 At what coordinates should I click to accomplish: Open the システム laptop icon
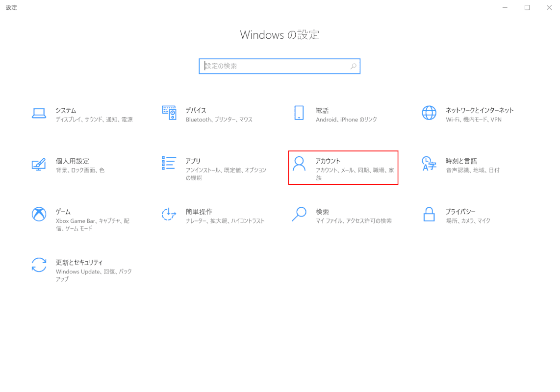tap(39, 113)
